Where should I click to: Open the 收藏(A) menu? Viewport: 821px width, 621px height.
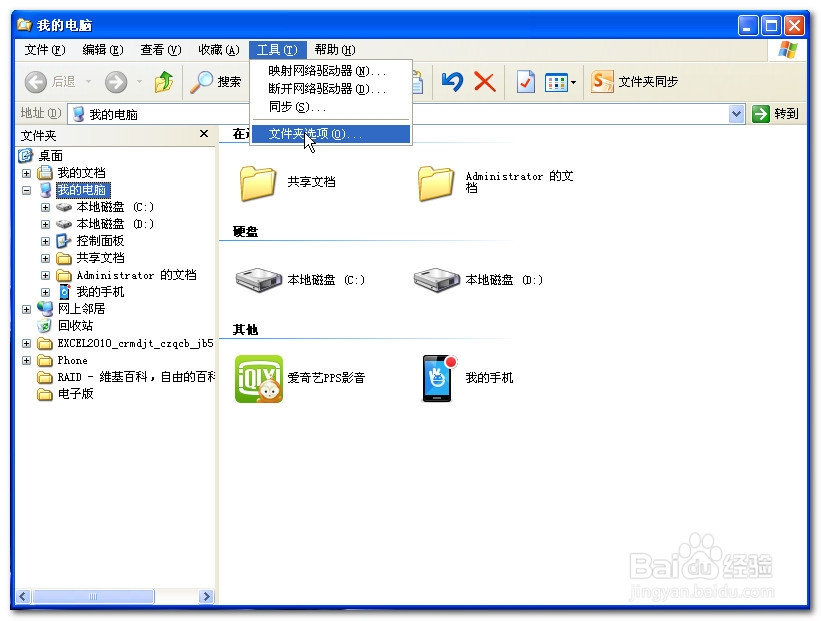[218, 50]
